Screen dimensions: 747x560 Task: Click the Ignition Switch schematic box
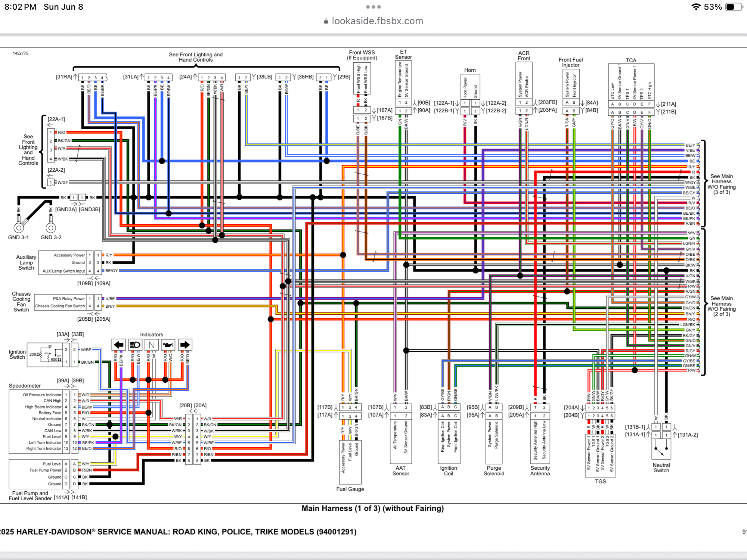(x=44, y=355)
